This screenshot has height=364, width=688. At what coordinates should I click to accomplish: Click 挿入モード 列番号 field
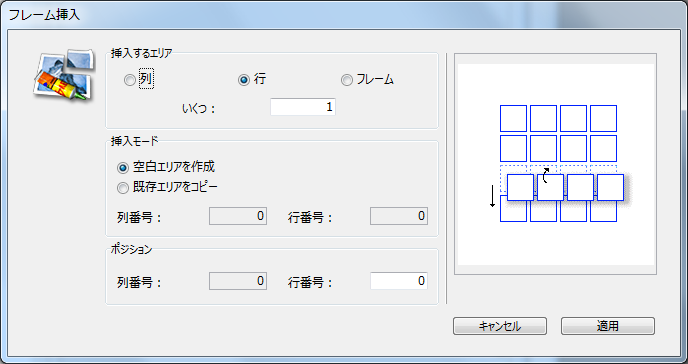click(238, 216)
